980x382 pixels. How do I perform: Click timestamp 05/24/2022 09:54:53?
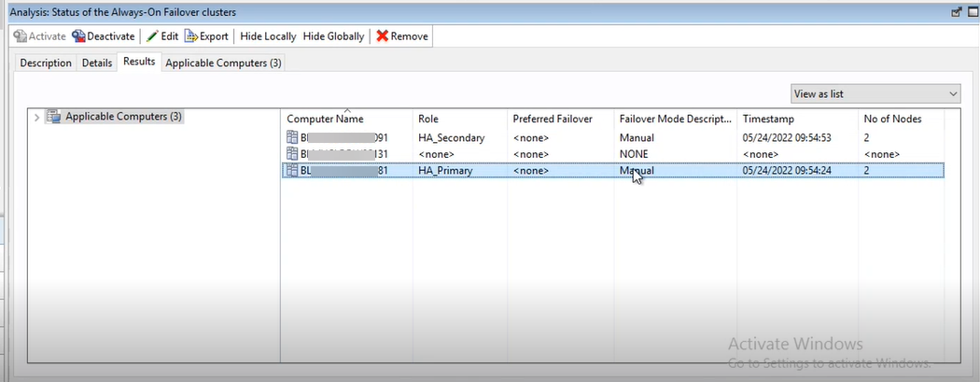click(x=786, y=137)
